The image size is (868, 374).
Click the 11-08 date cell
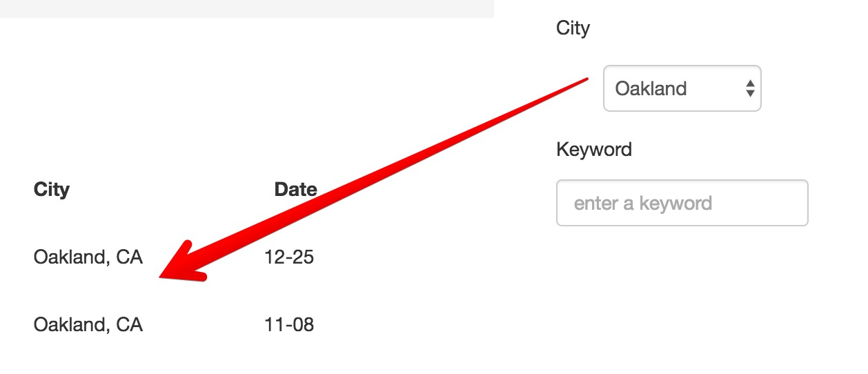tap(288, 324)
